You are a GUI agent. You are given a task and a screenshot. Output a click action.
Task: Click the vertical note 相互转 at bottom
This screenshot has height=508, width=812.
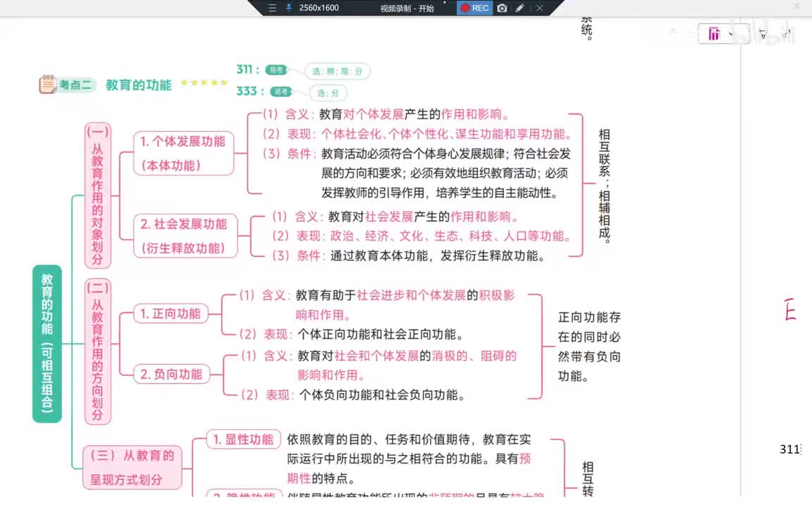[587, 478]
